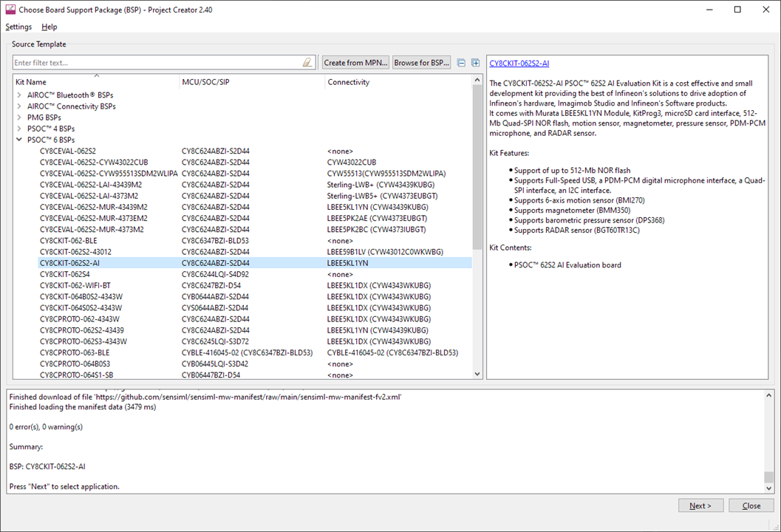Expand the AIROC Bluetooth BSPs group

19,95
